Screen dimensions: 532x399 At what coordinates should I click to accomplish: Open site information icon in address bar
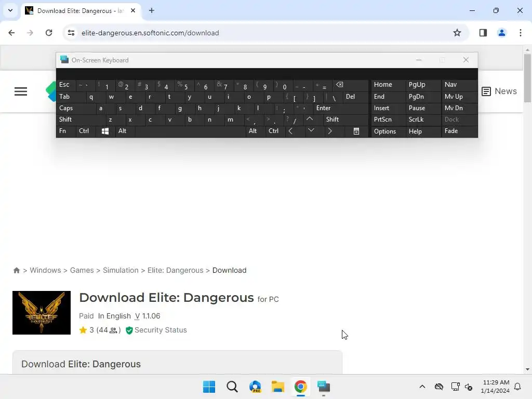(71, 33)
